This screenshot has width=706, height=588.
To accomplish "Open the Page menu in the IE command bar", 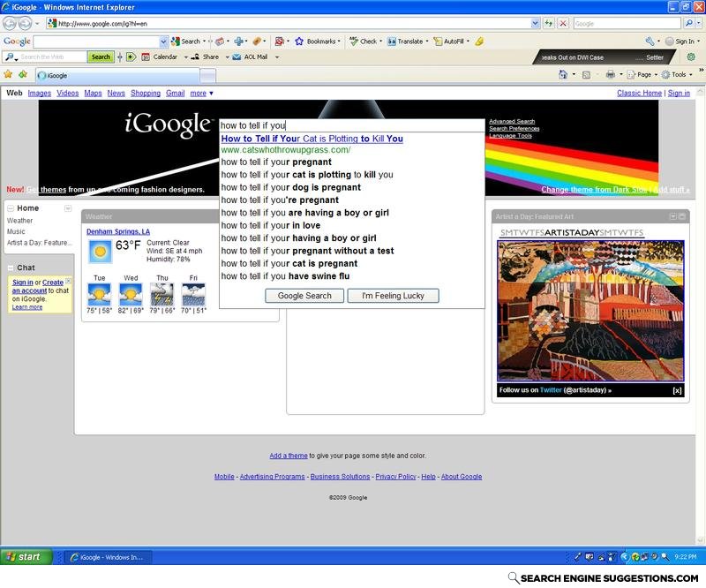I will tap(642, 74).
